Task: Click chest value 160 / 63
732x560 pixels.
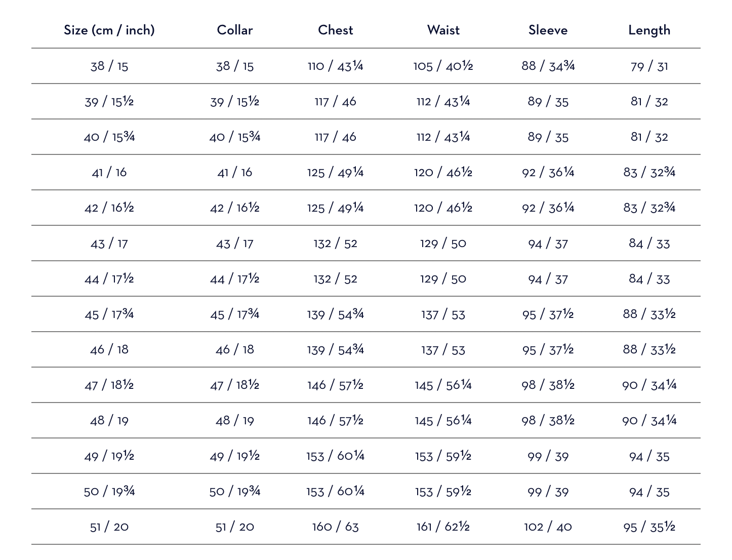Action: pyautogui.click(x=335, y=527)
